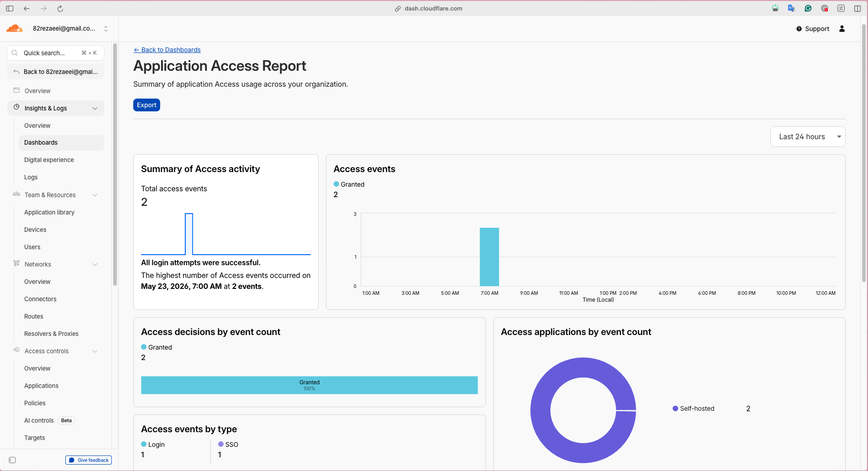Go back with browser back arrow
This screenshot has height=471, width=868.
click(26, 8)
